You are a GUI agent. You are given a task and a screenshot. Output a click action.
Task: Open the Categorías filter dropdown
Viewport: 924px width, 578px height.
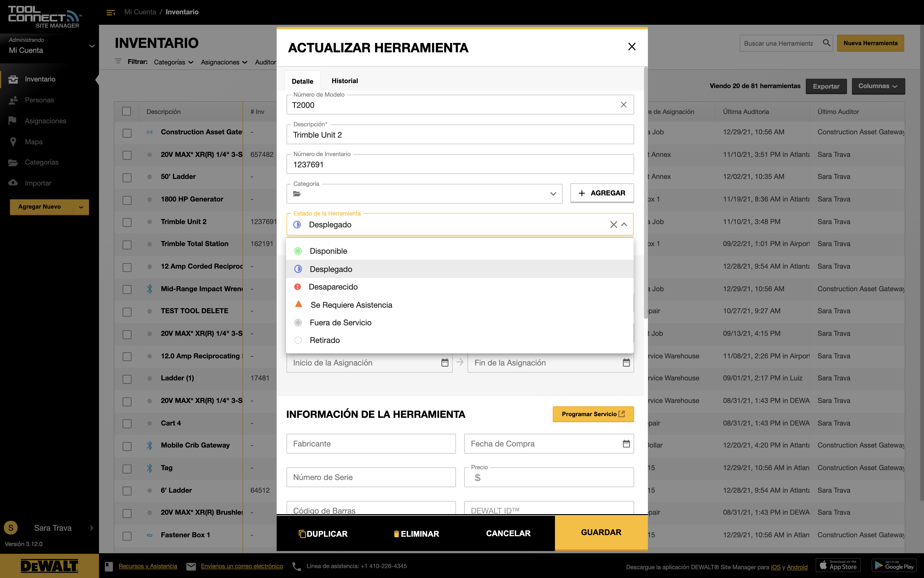pyautogui.click(x=173, y=62)
